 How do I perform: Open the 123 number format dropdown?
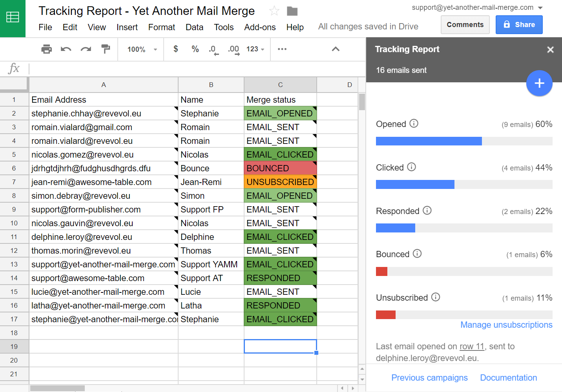pyautogui.click(x=255, y=49)
